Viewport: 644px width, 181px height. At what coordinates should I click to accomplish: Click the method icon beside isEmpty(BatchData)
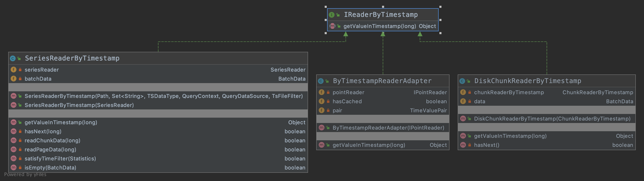click(14, 167)
